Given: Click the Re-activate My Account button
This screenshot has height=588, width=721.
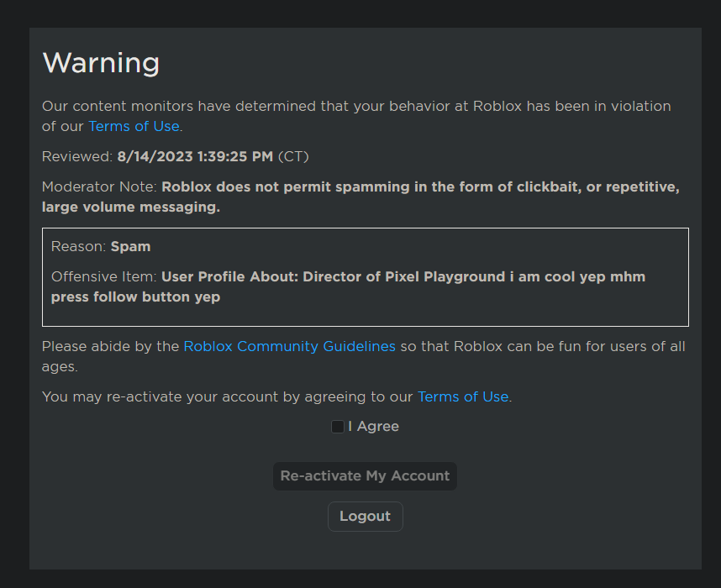Looking at the screenshot, I should pos(365,475).
